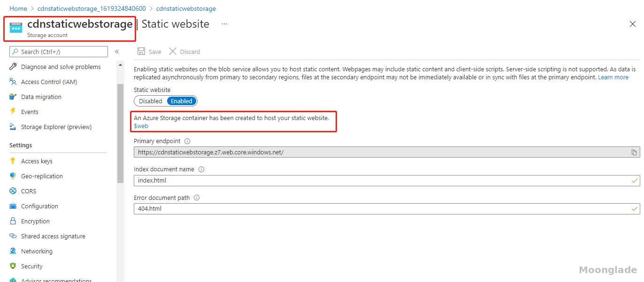Click the sidebar vertical scrollbar thumb
The image size is (644, 282).
coord(120,133)
